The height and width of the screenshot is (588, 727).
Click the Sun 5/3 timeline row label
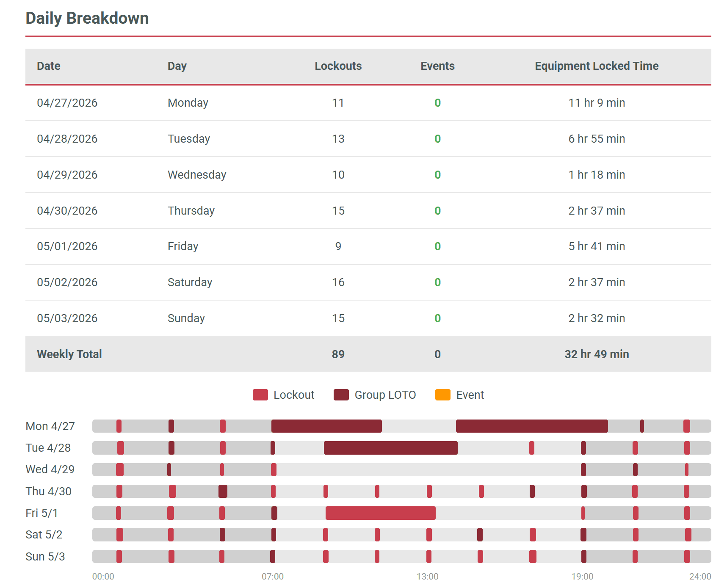(45, 557)
